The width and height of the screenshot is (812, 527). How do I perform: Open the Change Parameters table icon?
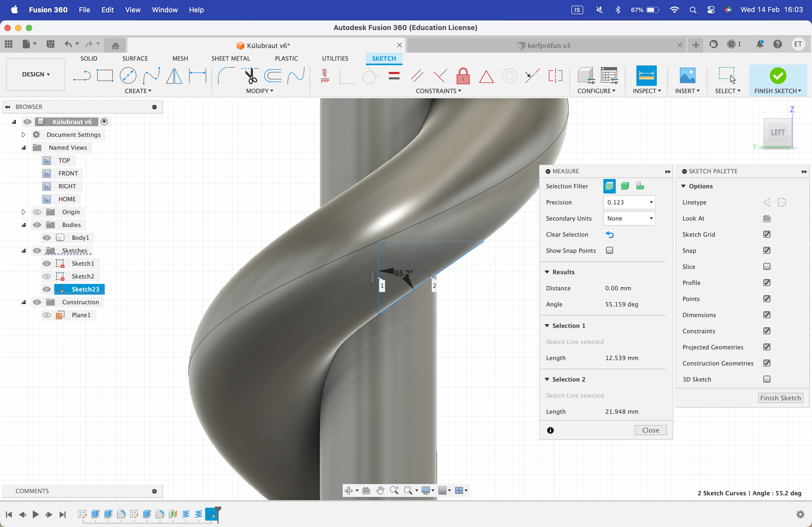point(609,76)
